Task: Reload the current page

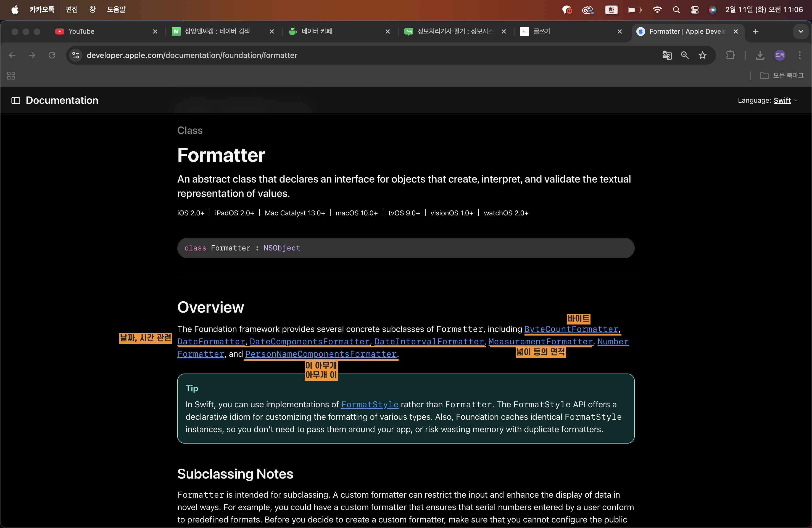Action: (52, 55)
